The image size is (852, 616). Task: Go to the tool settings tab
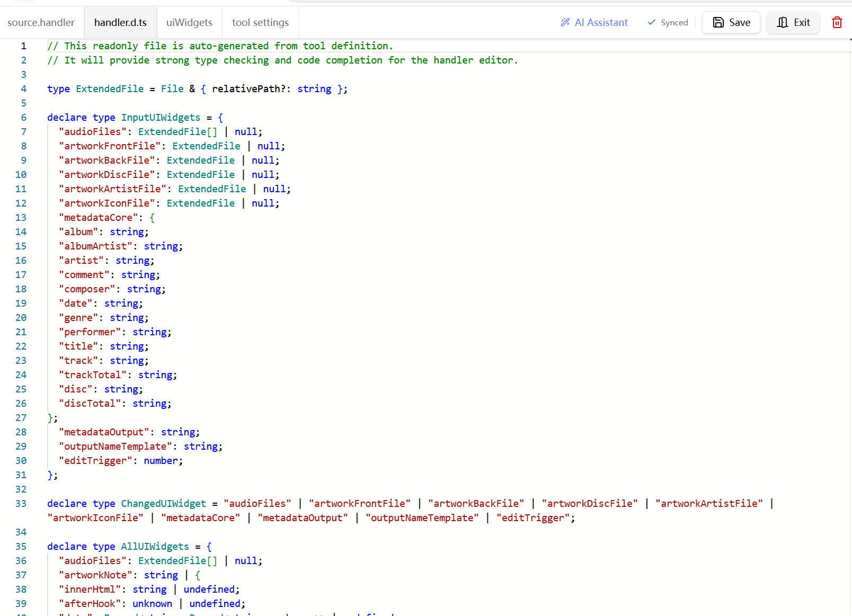click(260, 22)
